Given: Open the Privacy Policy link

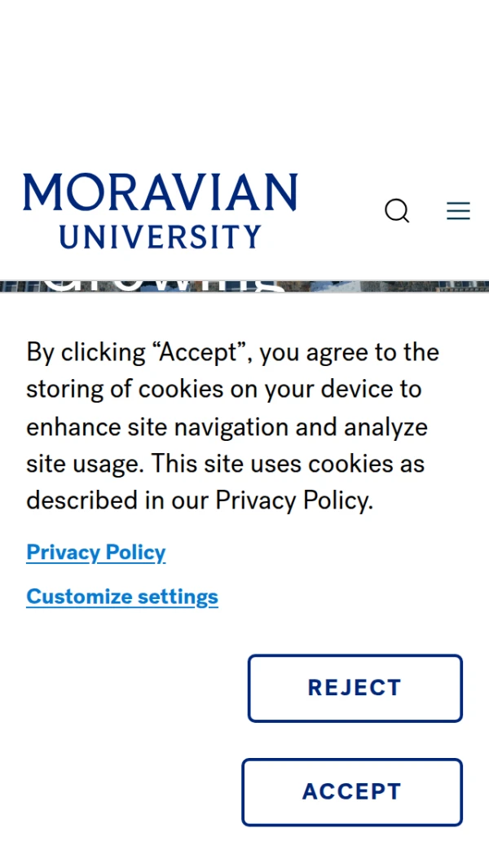Looking at the screenshot, I should pyautogui.click(x=96, y=553).
